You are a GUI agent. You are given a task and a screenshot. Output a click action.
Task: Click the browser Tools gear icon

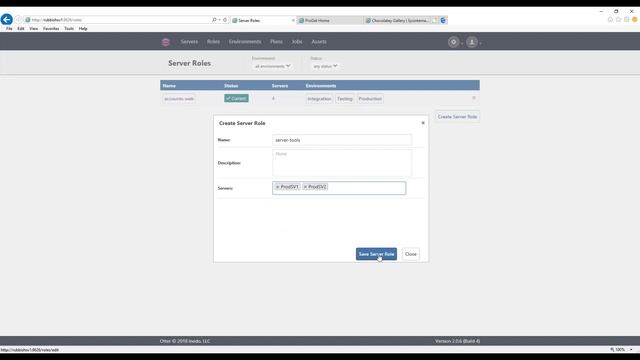(x=627, y=20)
